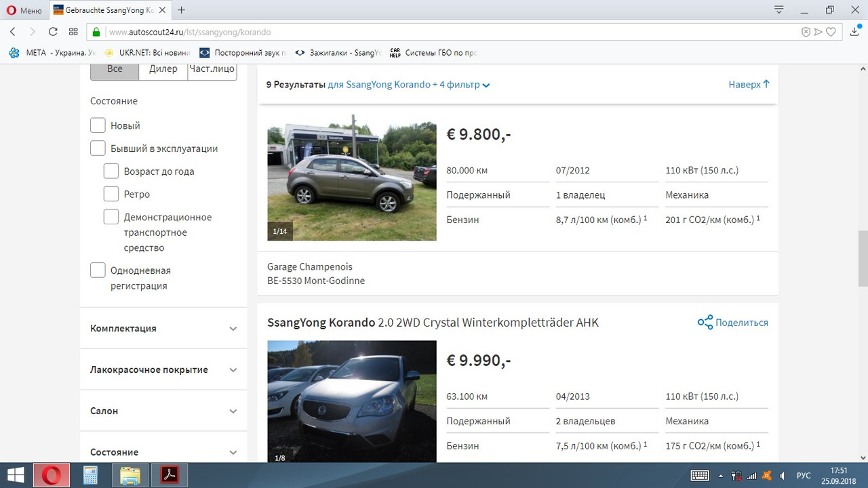868x488 pixels.
Task: Check the Возраст до года checkbox
Action: [111, 171]
